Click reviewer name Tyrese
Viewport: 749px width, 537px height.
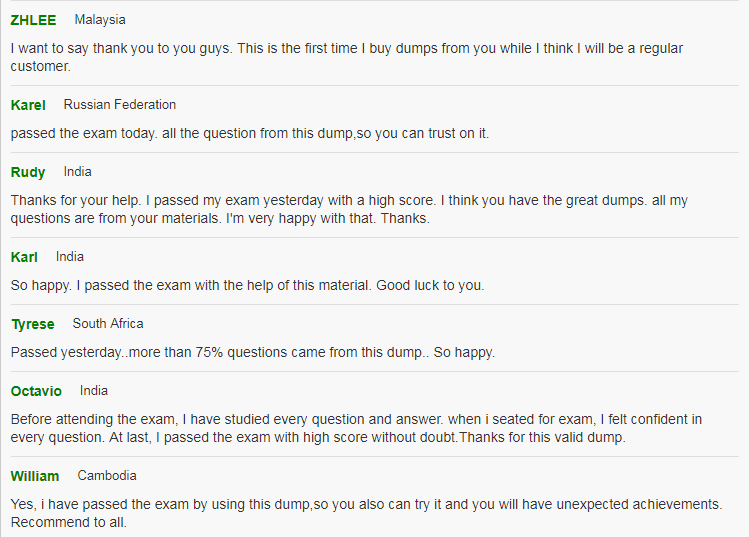click(33, 324)
